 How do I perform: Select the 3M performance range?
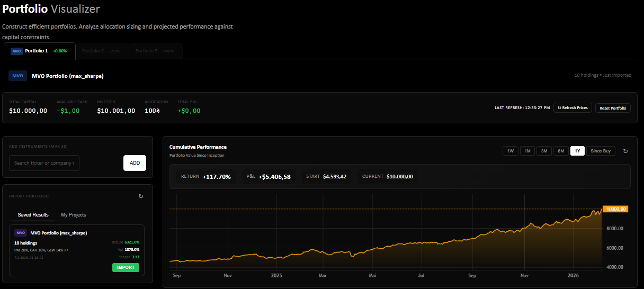click(x=544, y=151)
